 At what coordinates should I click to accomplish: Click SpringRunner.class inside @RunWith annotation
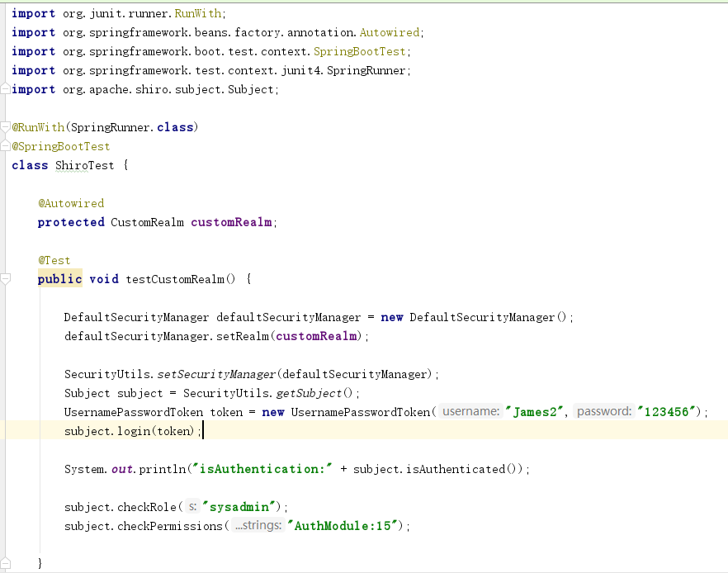(x=132, y=127)
